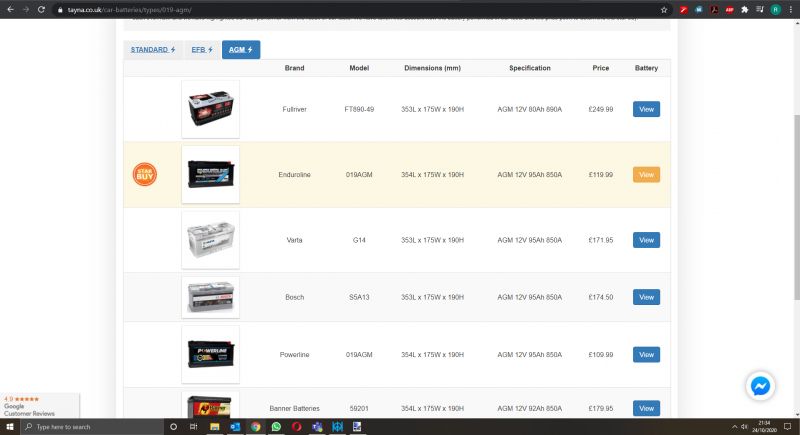Screen dimensions: 800x435
Task: Click the S5A13 model cell
Action: point(359,297)
